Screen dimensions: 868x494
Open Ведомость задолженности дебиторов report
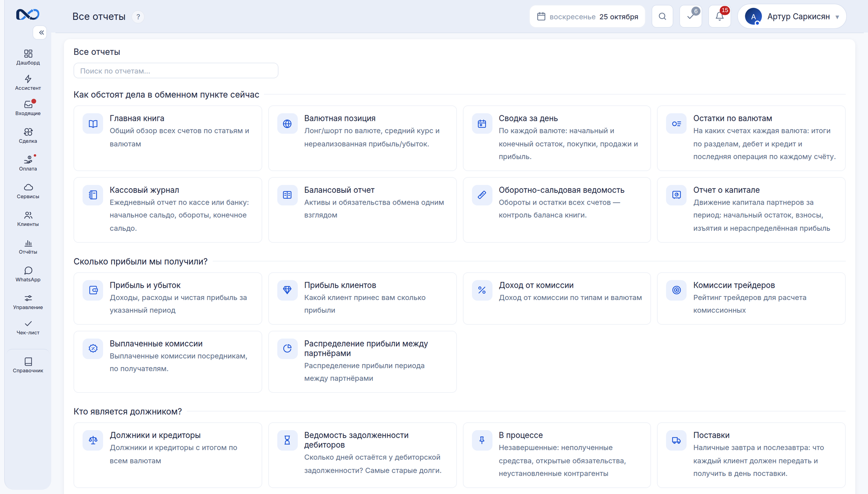click(362, 455)
